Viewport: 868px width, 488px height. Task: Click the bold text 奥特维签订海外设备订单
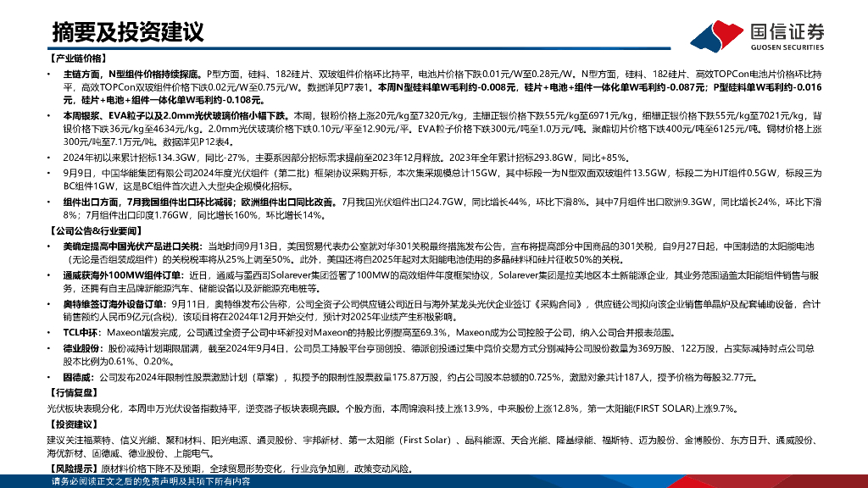(113, 304)
